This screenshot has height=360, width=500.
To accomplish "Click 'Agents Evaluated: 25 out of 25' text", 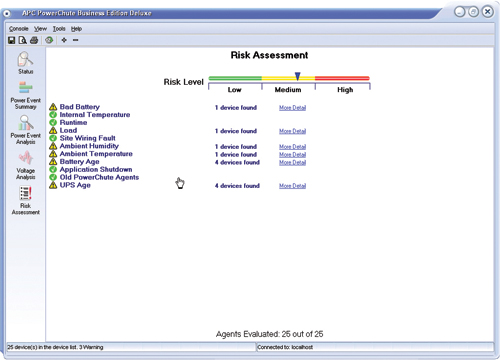I will pos(269,334).
